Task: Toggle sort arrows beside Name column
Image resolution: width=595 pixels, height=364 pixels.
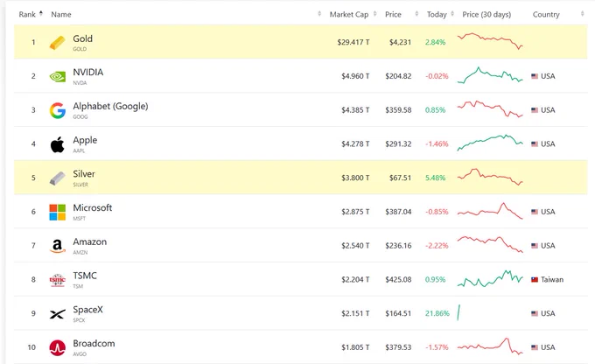Action: (319, 14)
